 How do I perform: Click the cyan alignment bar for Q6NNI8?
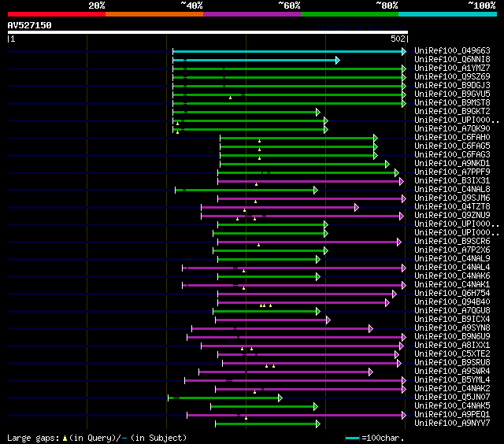(254, 60)
